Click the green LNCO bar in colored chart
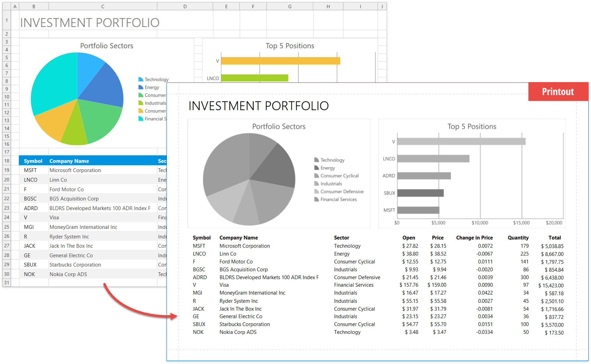This screenshot has height=364, width=591. click(254, 78)
